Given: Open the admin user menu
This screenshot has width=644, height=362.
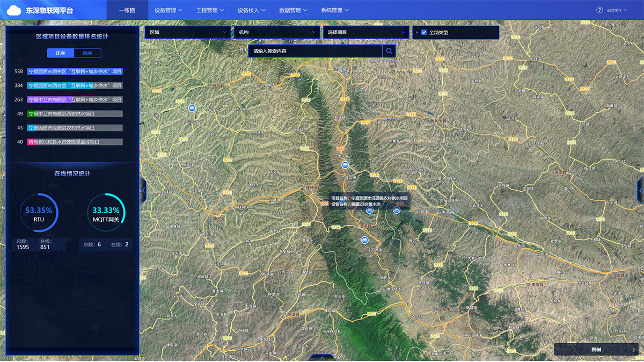Looking at the screenshot, I should (617, 10).
